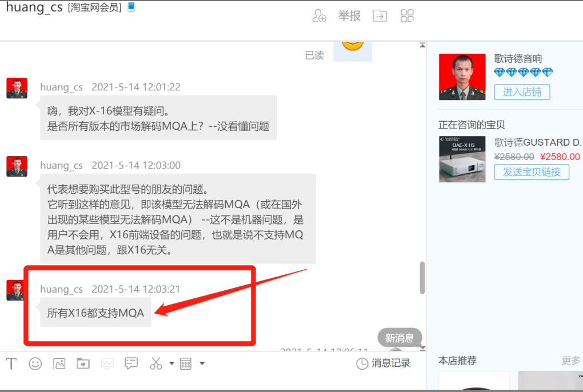Click the 本店推荐 heading
583x392 pixels.
pyautogui.click(x=457, y=361)
